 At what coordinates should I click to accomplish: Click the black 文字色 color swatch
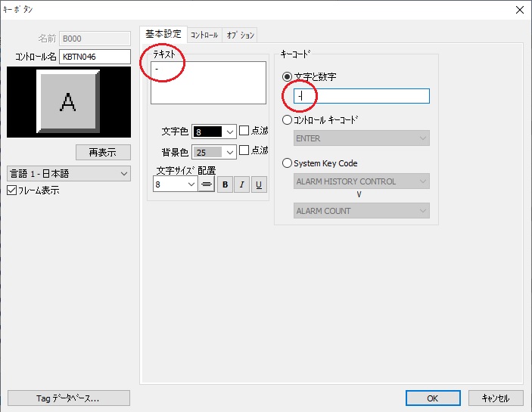click(x=207, y=132)
